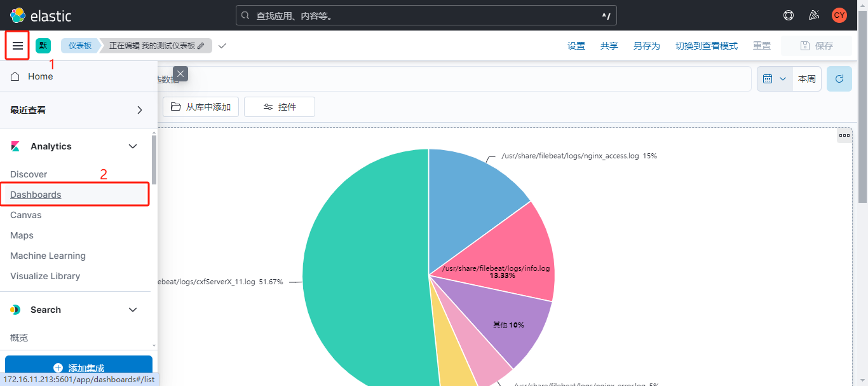Collapse the Search section chevron
868x386 pixels.
click(133, 310)
